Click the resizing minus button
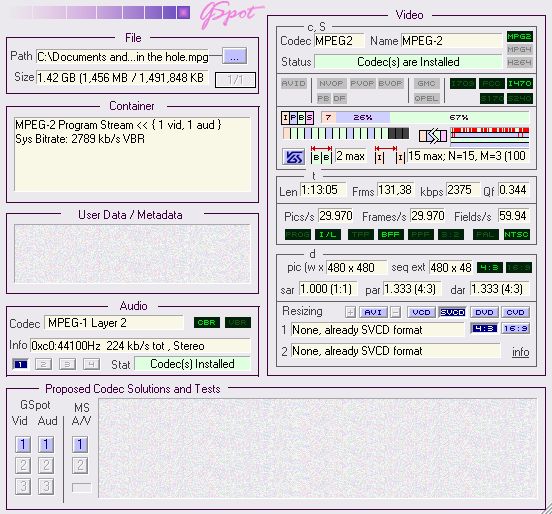Screen dimensions: 552x514 pos(395,312)
